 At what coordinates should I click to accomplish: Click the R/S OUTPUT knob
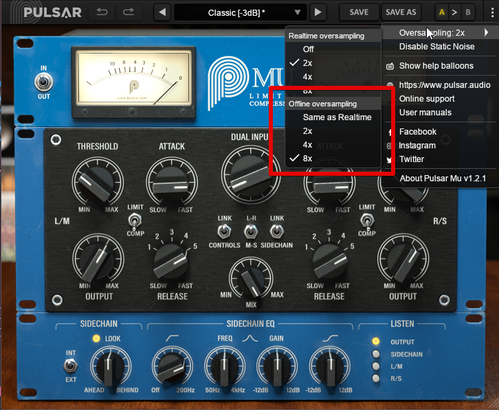point(403,259)
